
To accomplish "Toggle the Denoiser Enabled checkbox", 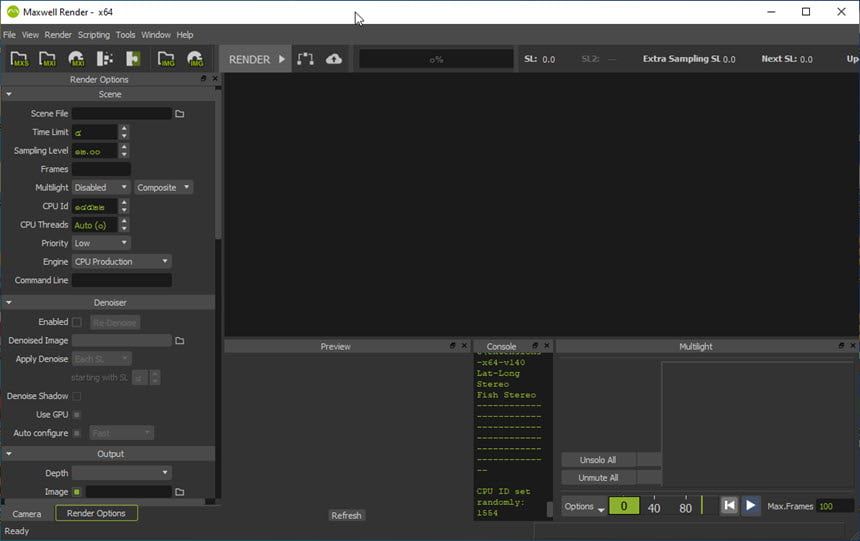I will (x=77, y=322).
